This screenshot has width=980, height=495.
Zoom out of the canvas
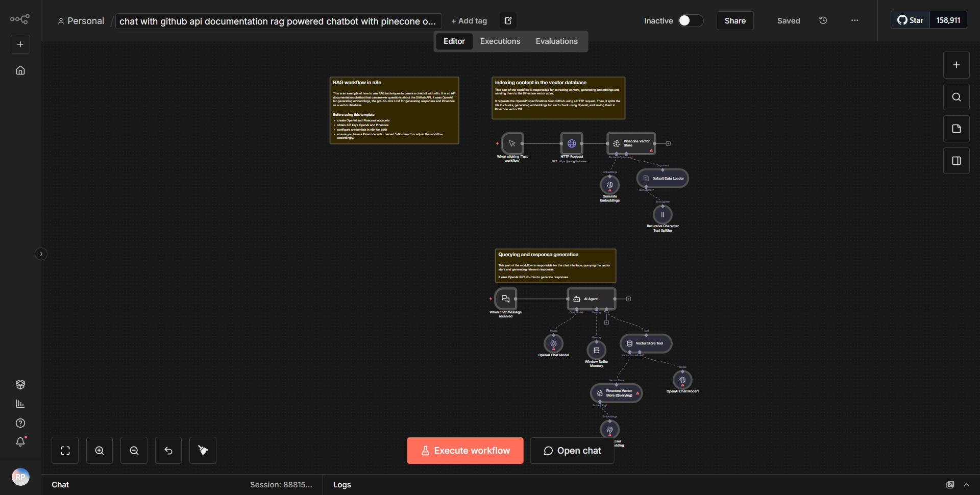(134, 450)
